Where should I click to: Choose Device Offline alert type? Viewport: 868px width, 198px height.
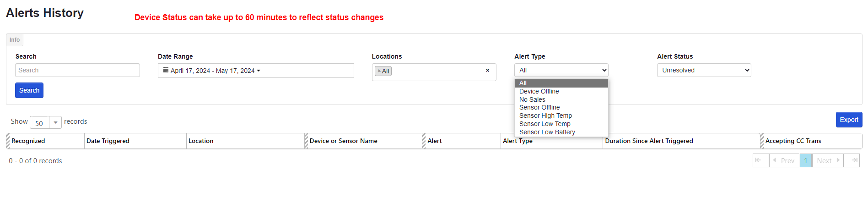coord(561,91)
